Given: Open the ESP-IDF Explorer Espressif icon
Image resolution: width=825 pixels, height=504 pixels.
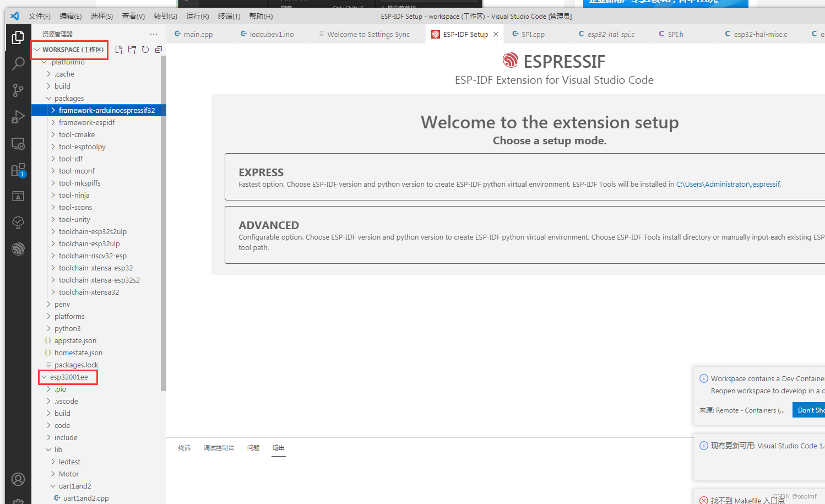Looking at the screenshot, I should [18, 249].
